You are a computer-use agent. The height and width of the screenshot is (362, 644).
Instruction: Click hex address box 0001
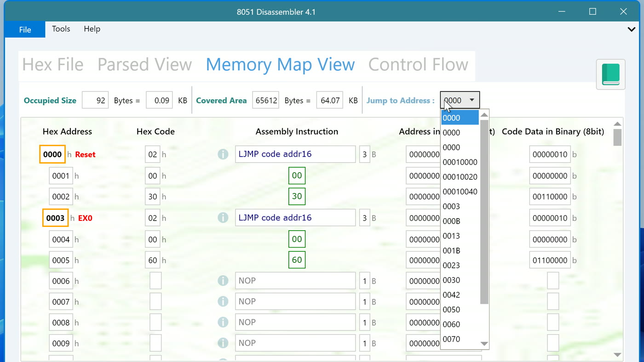[61, 175]
